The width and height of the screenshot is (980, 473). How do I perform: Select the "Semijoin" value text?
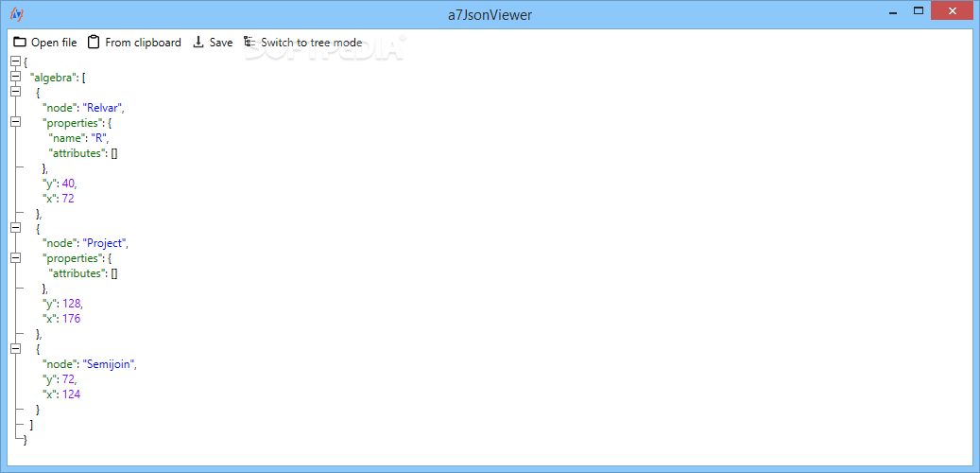point(108,363)
